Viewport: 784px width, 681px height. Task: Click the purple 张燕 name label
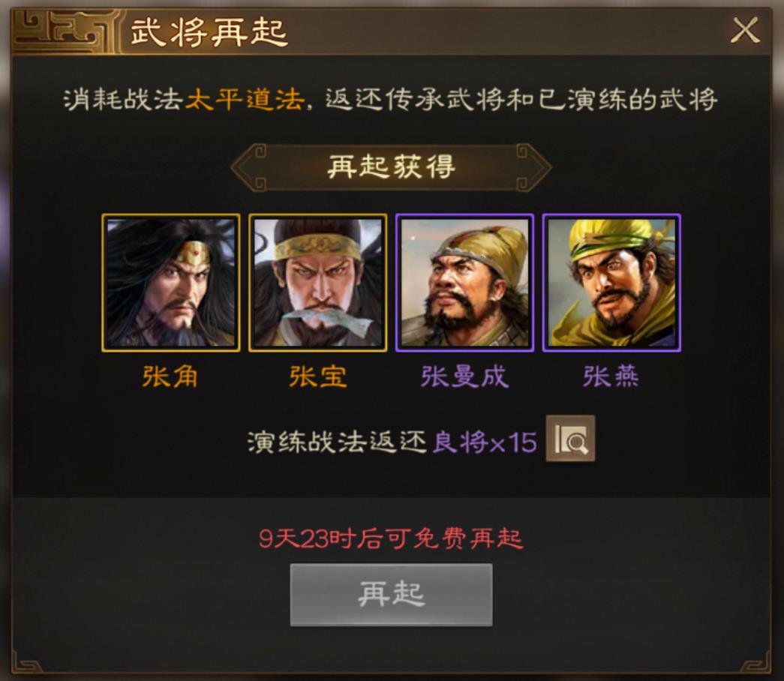tap(611, 376)
